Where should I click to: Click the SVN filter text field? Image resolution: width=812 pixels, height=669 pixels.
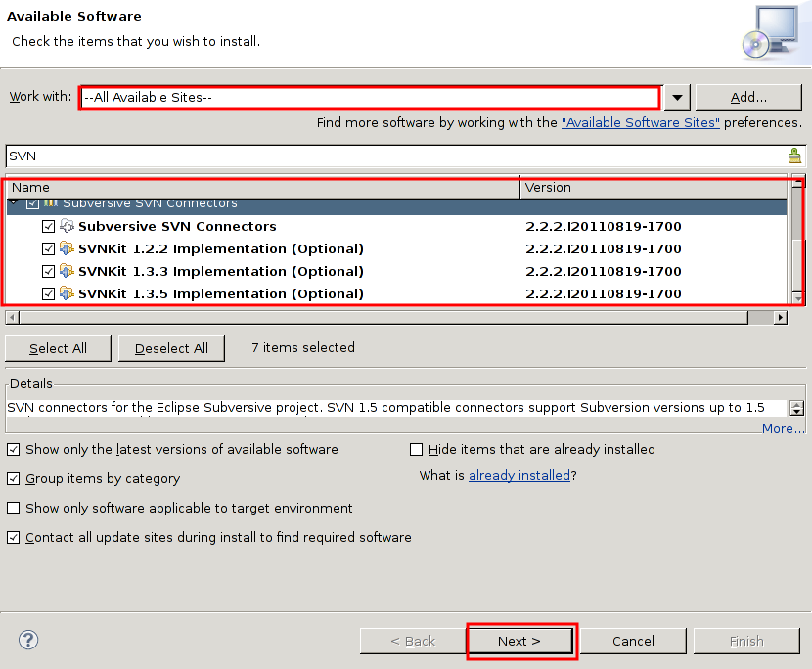(396, 156)
